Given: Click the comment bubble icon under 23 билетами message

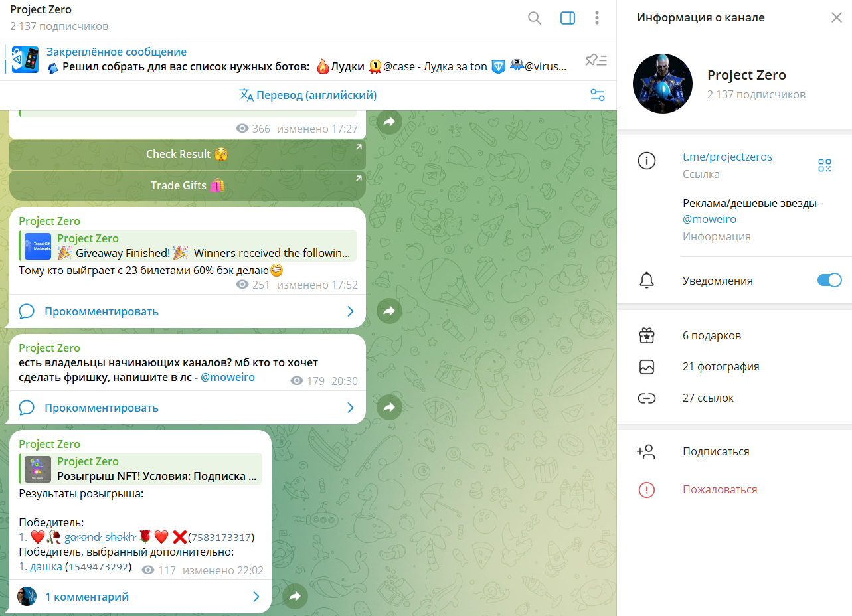Looking at the screenshot, I should pyautogui.click(x=27, y=311).
